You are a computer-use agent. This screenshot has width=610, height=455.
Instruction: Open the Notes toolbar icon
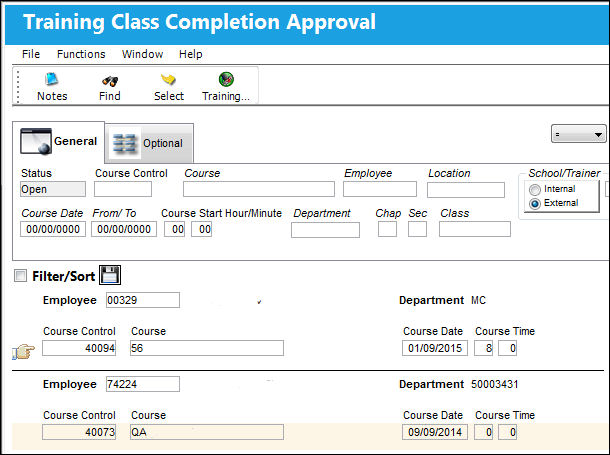[51, 79]
